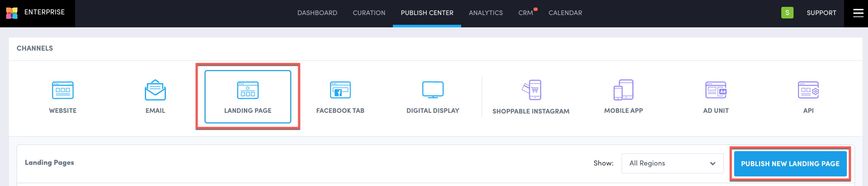This screenshot has height=186, width=868.
Task: Open the Support link
Action: [821, 13]
